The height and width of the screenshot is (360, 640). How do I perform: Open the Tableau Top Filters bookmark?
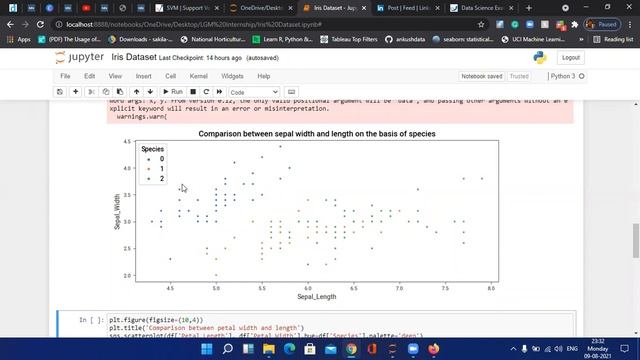349,40
